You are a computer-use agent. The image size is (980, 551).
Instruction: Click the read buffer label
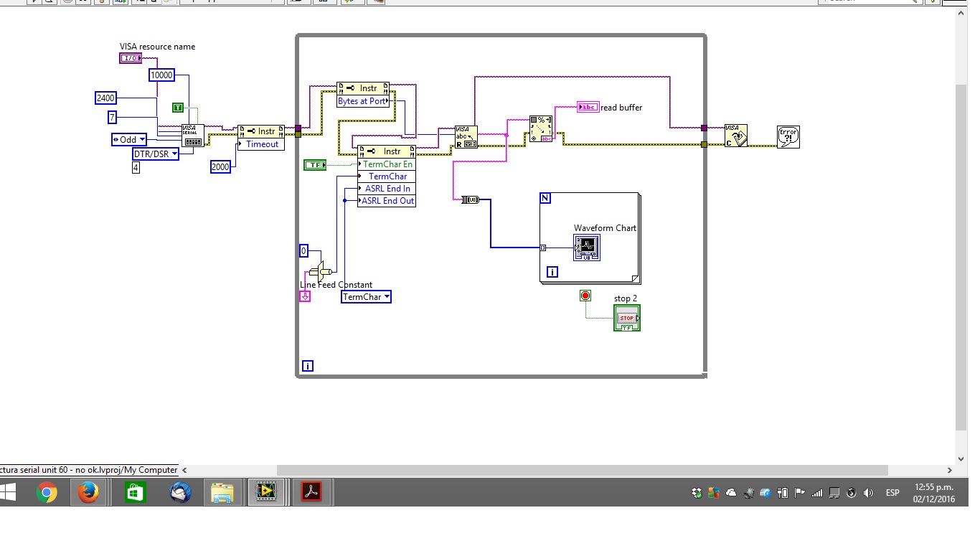[621, 108]
